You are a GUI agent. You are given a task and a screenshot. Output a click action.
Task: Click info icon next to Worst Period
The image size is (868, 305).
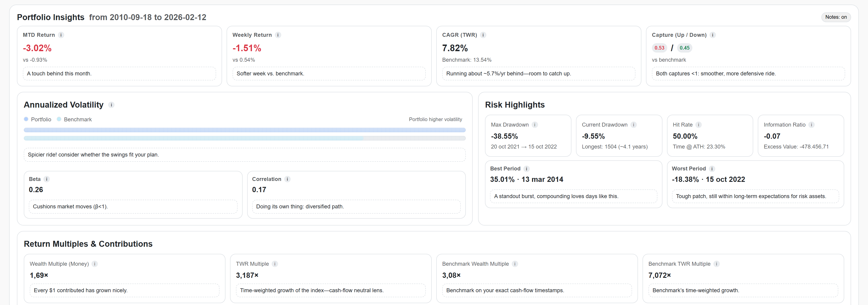pyautogui.click(x=712, y=169)
